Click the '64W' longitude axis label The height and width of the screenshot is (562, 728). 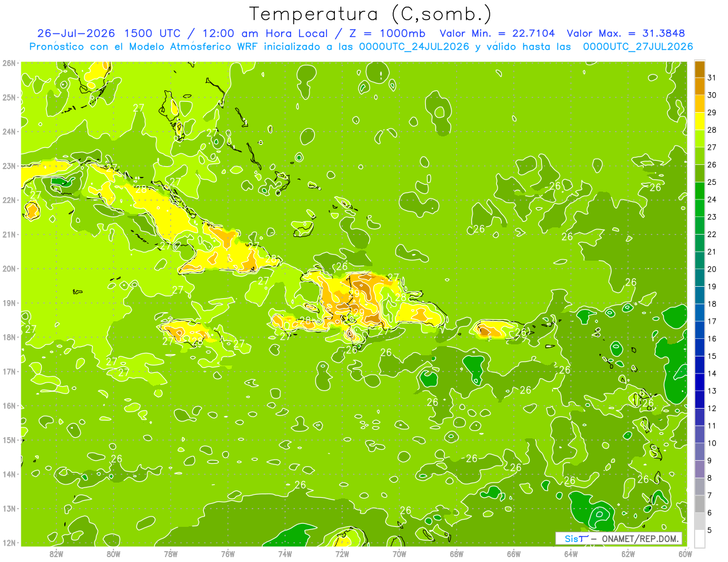571,553
